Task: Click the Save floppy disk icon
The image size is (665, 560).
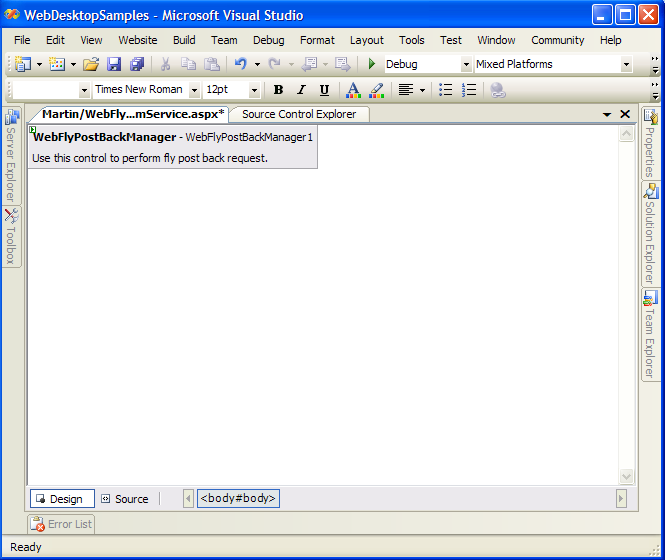Action: [x=114, y=64]
